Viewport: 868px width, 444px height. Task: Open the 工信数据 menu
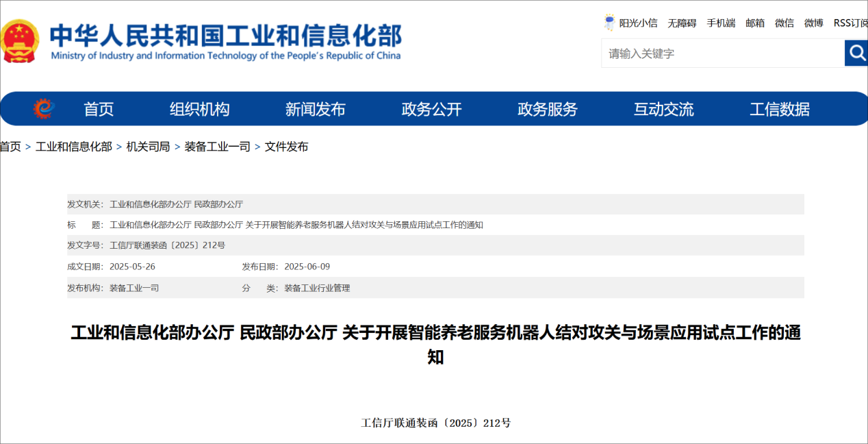(780, 109)
